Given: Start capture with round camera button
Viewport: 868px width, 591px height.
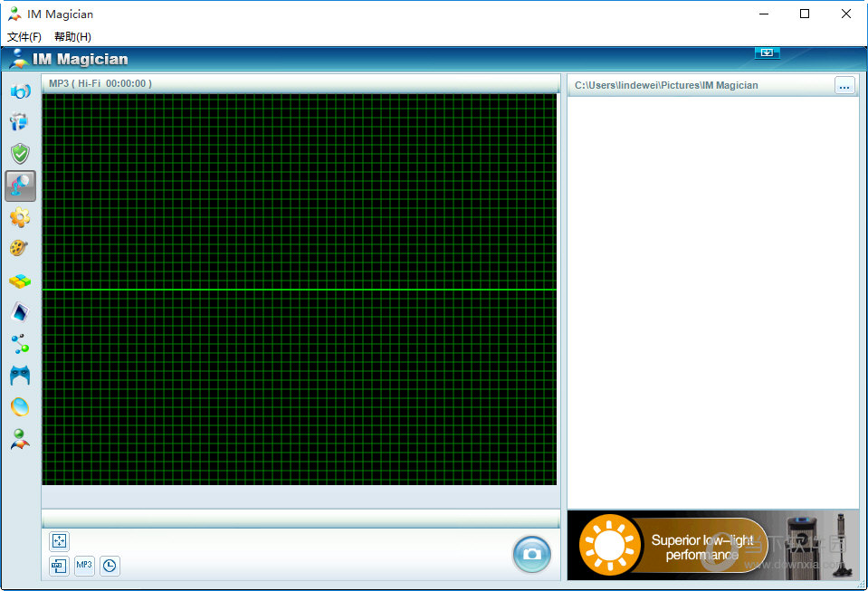Looking at the screenshot, I should (532, 554).
